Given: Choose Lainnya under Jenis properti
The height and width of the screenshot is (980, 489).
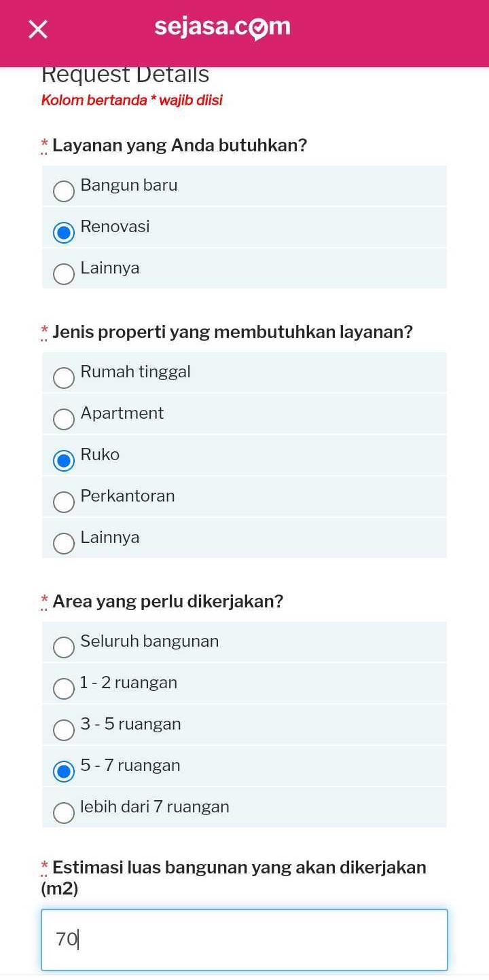Looking at the screenshot, I should click(x=64, y=544).
